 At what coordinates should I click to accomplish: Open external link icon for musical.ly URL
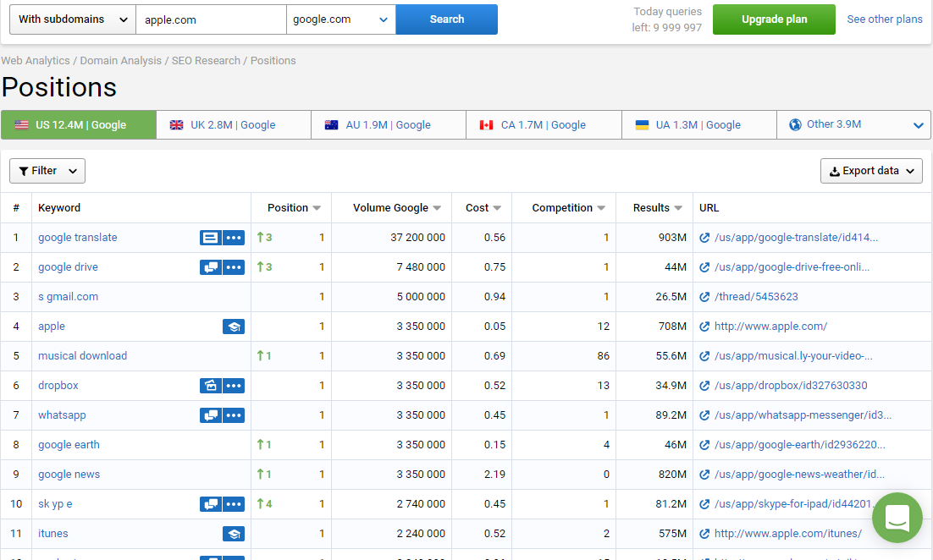tap(704, 356)
